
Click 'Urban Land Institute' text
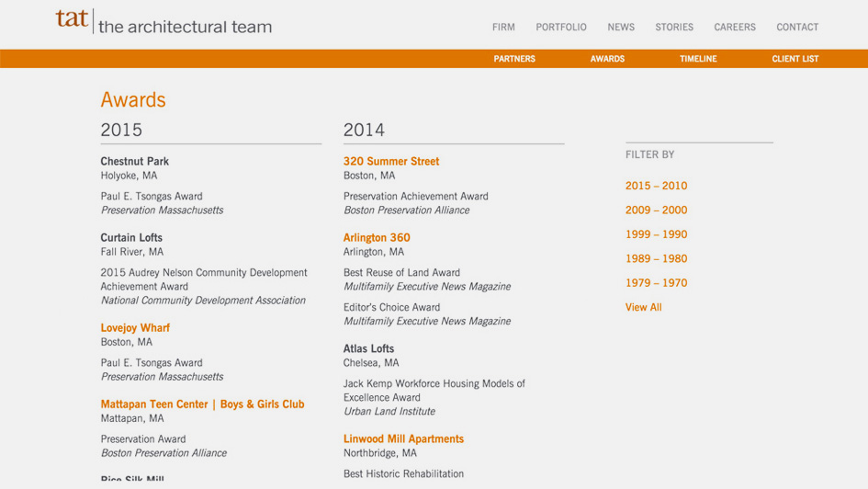coord(389,412)
